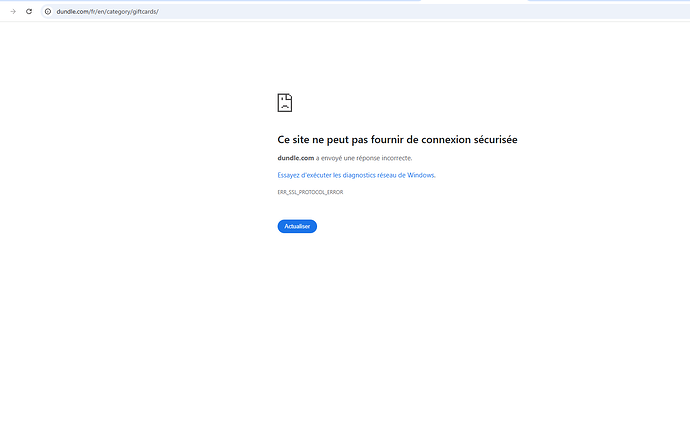
Task: Reload the page with the refresh icon
Action: (x=29, y=11)
